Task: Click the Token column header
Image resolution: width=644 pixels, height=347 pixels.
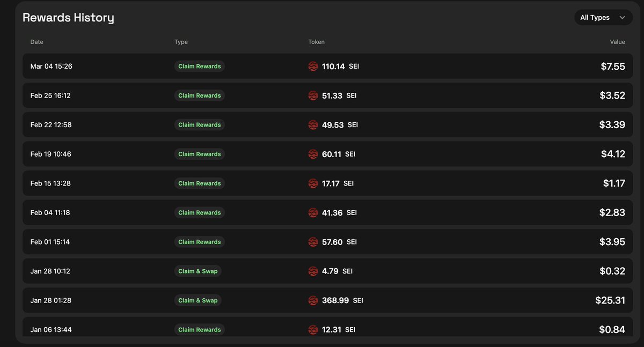Action: click(x=316, y=42)
